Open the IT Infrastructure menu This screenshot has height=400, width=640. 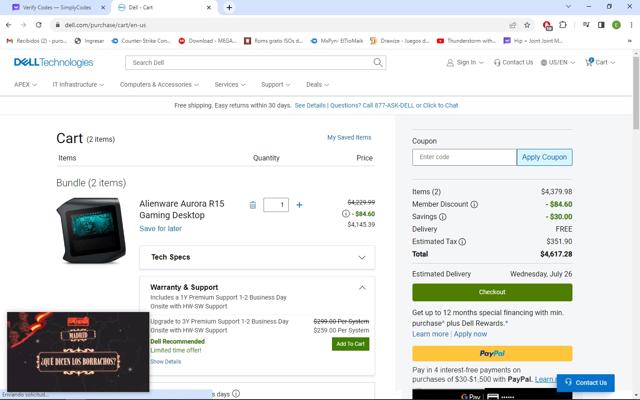click(x=78, y=84)
